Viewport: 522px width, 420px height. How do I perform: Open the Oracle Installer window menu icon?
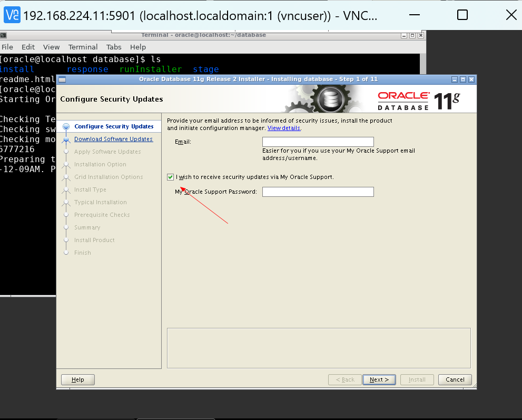click(62, 79)
